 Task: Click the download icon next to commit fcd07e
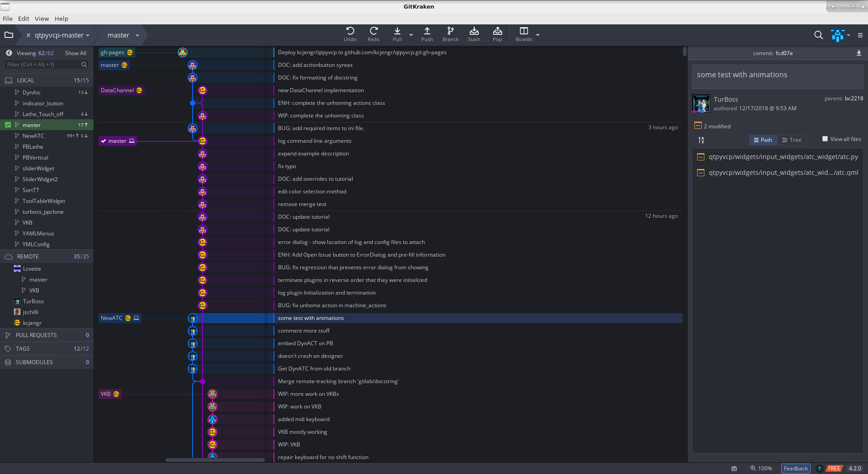[x=859, y=53]
